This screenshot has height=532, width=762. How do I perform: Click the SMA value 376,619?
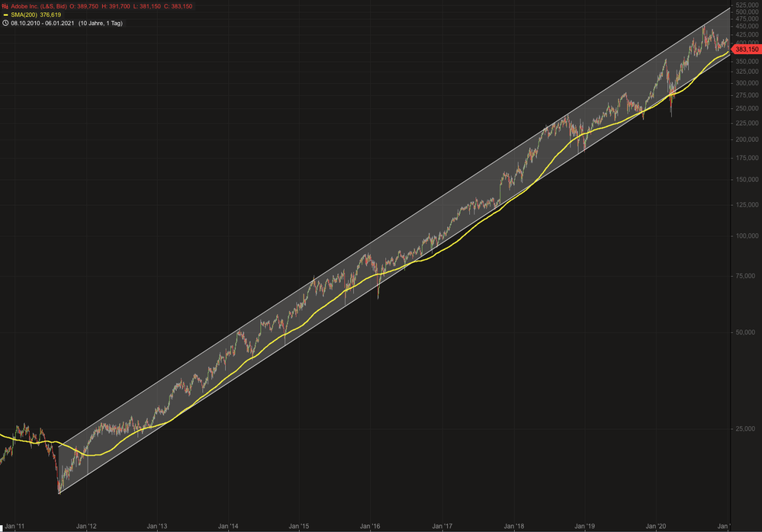[50, 15]
